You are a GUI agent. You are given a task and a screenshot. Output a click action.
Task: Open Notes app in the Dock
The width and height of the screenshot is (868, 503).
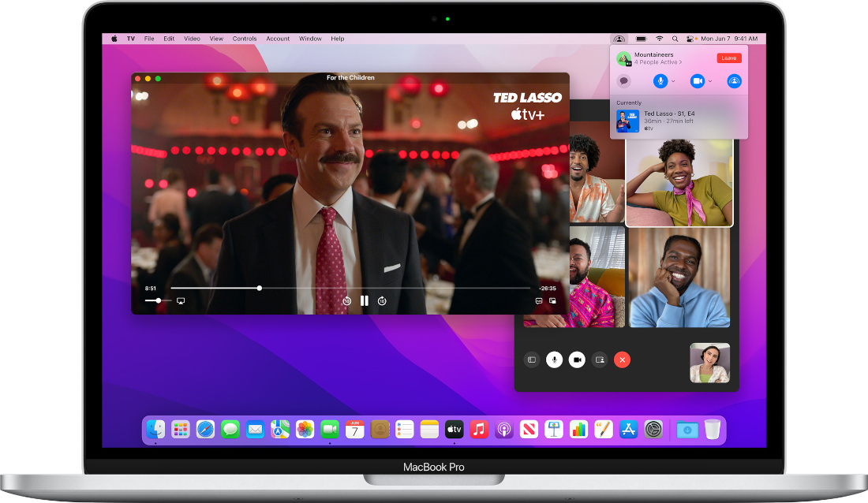(429, 430)
